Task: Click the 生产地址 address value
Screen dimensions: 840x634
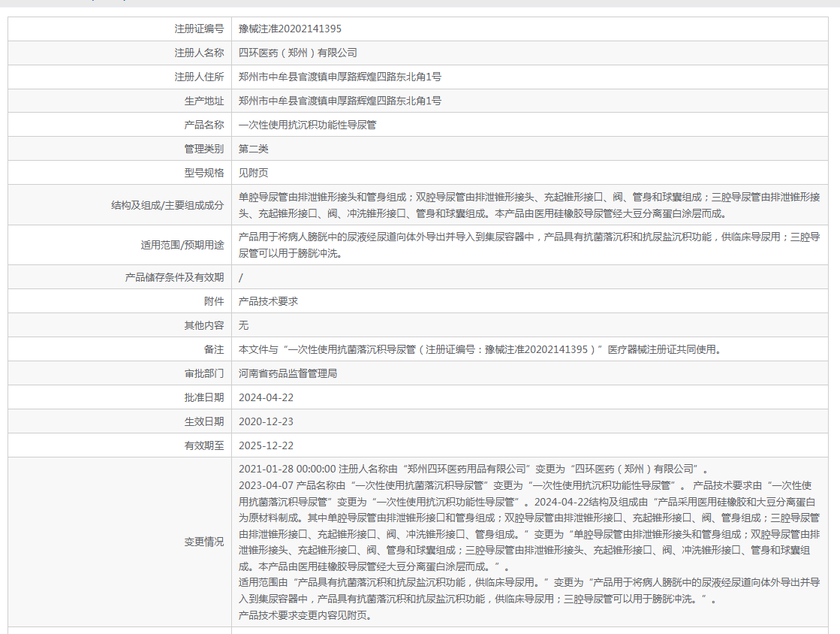Action: [339, 101]
